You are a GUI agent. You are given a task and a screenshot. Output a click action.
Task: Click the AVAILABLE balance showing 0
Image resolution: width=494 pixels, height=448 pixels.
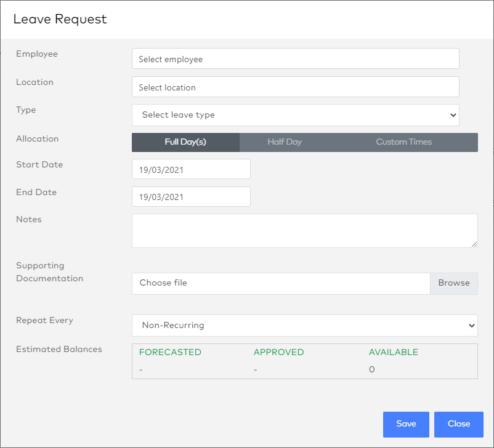pos(371,369)
